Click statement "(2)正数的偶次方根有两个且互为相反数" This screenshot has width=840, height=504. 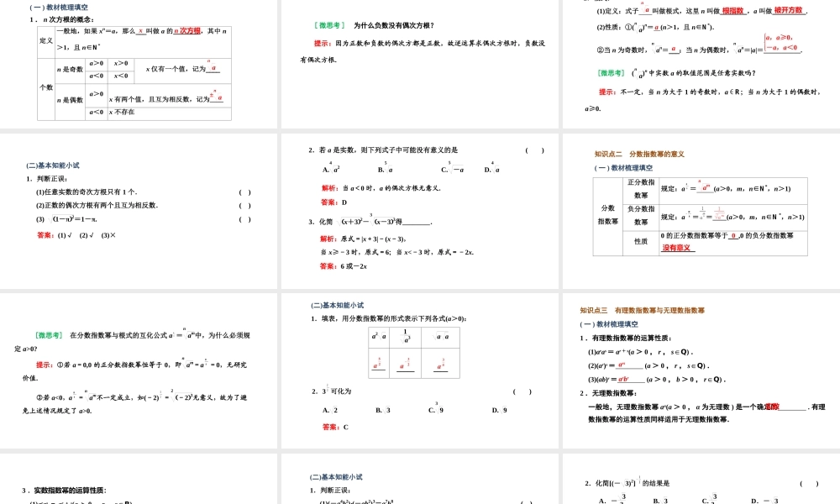97,205
